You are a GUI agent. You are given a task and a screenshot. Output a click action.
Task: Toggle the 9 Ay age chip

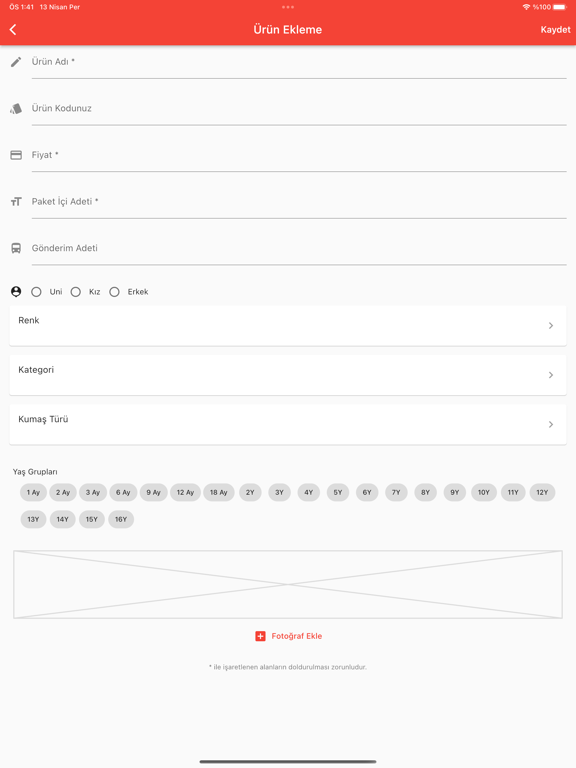[x=153, y=492]
